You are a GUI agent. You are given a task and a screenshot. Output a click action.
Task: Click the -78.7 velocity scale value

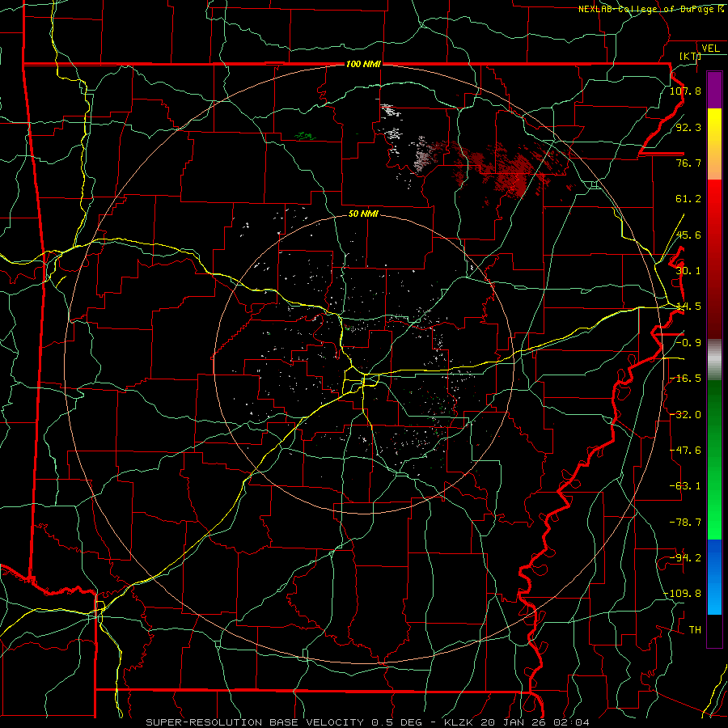tap(685, 523)
